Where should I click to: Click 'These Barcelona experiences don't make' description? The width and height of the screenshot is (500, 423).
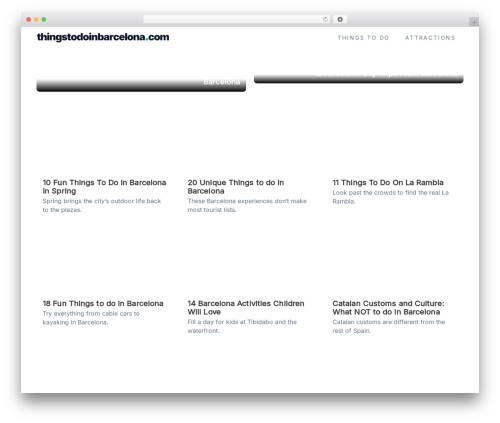tap(247, 205)
